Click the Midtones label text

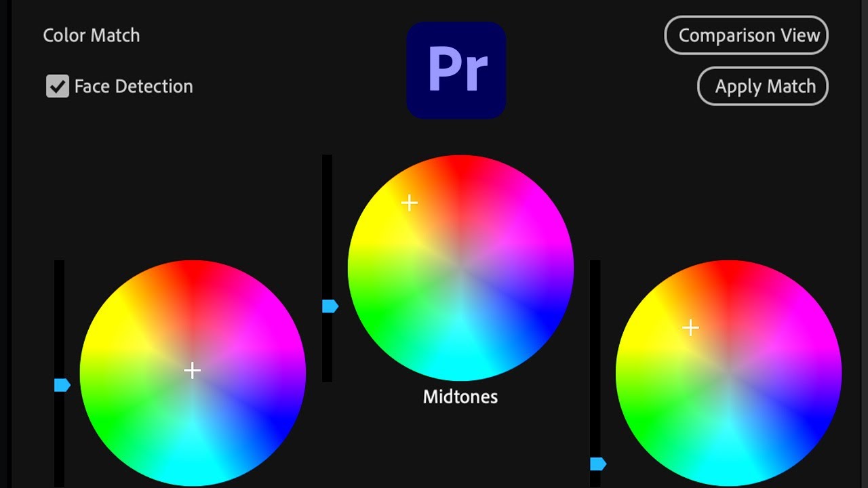pyautogui.click(x=460, y=396)
